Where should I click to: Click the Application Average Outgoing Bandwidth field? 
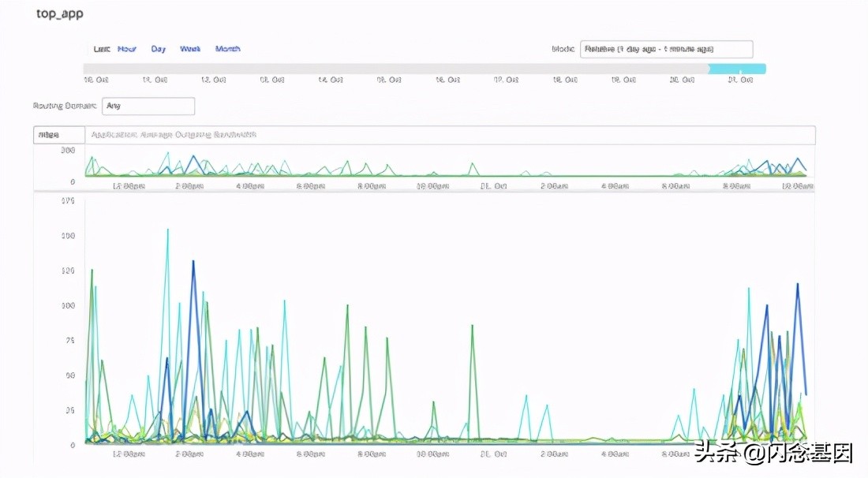click(450, 135)
